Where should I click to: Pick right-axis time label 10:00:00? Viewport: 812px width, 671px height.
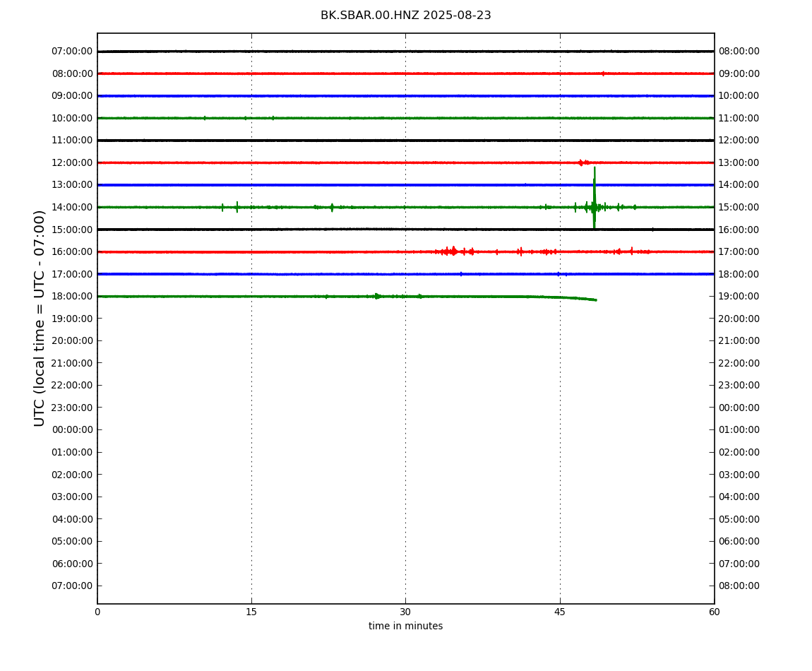coord(739,96)
